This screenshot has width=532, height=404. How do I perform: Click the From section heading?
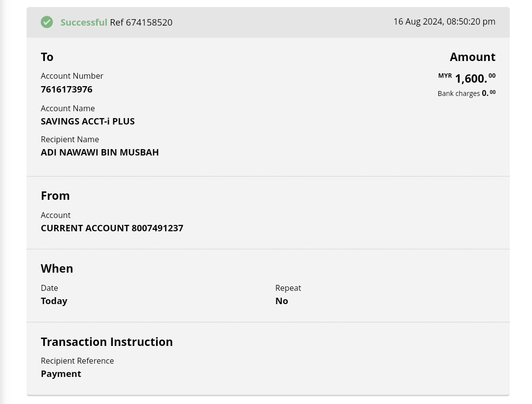click(x=55, y=196)
